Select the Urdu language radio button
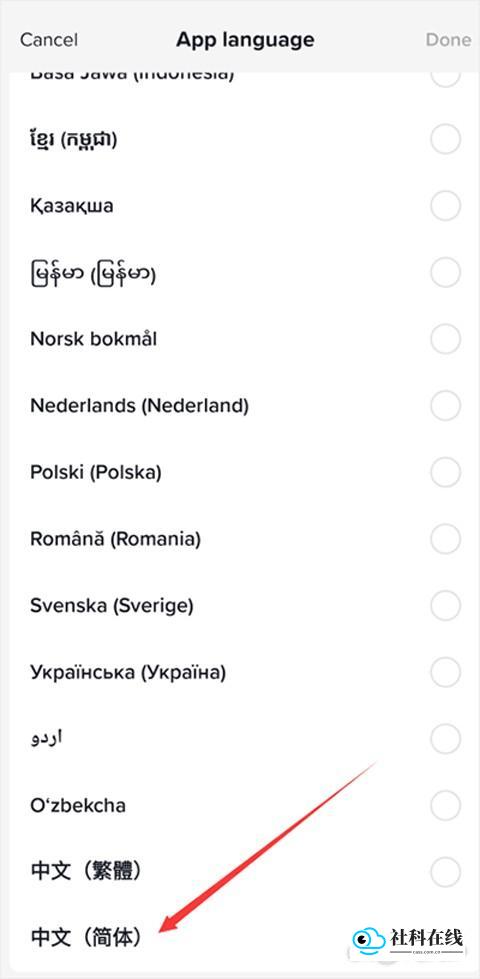This screenshot has height=979, width=480. coord(446,739)
